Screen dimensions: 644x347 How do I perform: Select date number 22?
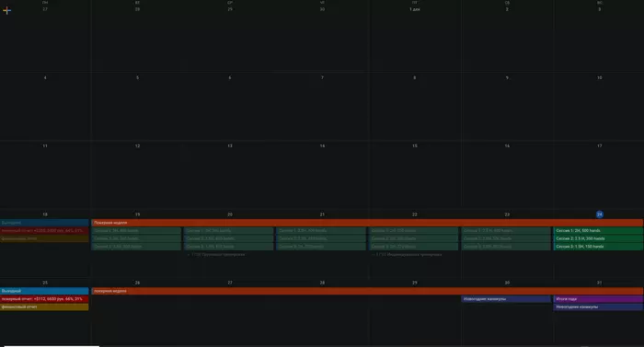tap(414, 214)
